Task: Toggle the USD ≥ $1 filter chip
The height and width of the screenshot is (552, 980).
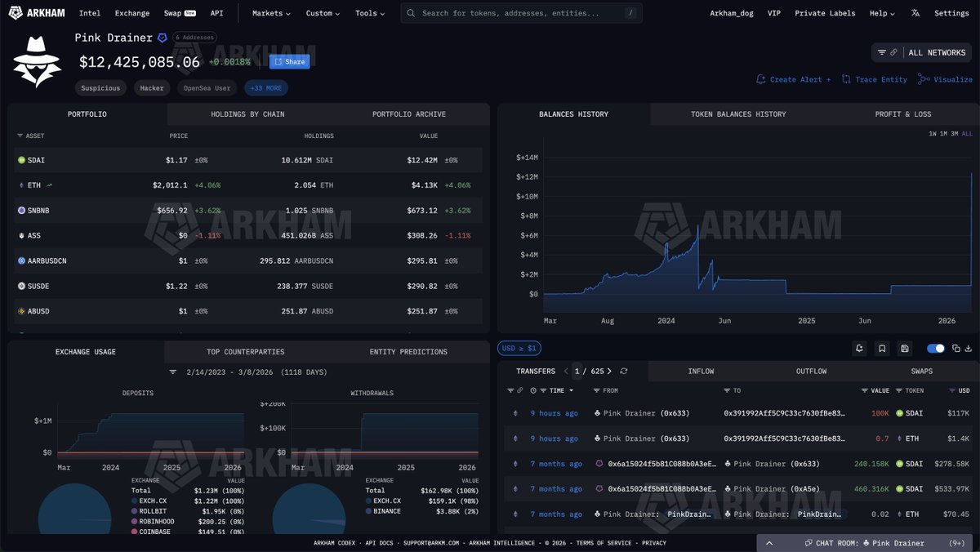Action: point(519,349)
